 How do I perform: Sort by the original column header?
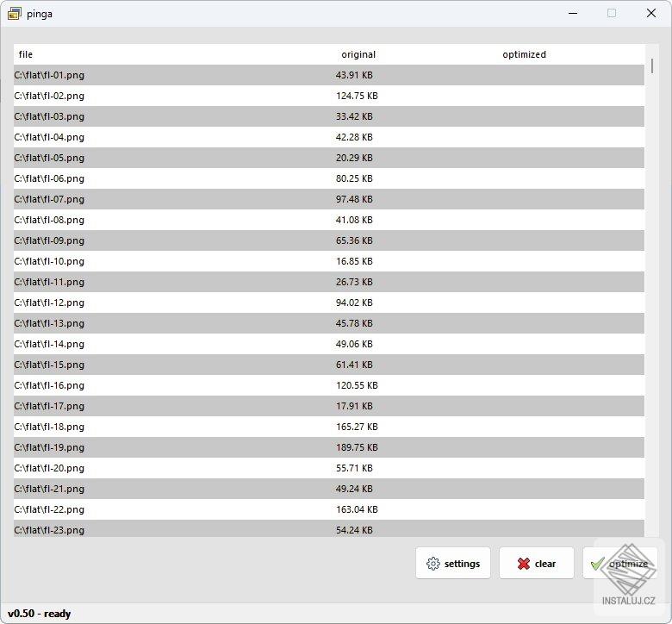point(358,54)
